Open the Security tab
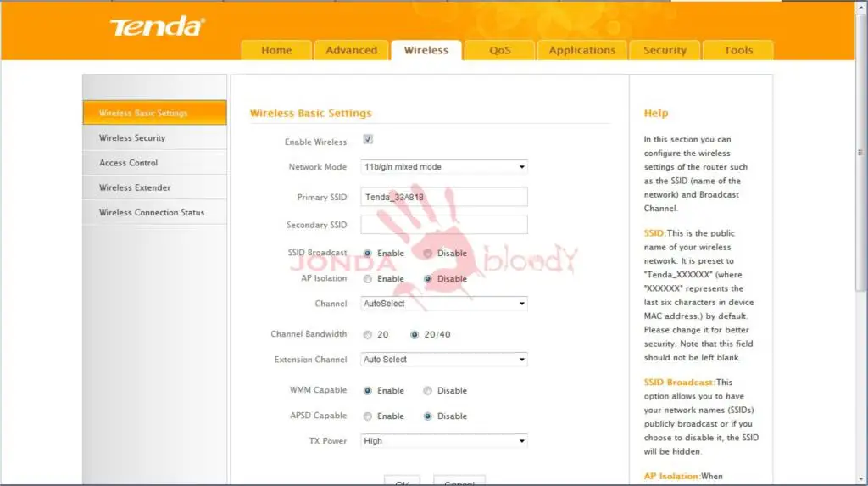This screenshot has height=486, width=868. point(665,50)
